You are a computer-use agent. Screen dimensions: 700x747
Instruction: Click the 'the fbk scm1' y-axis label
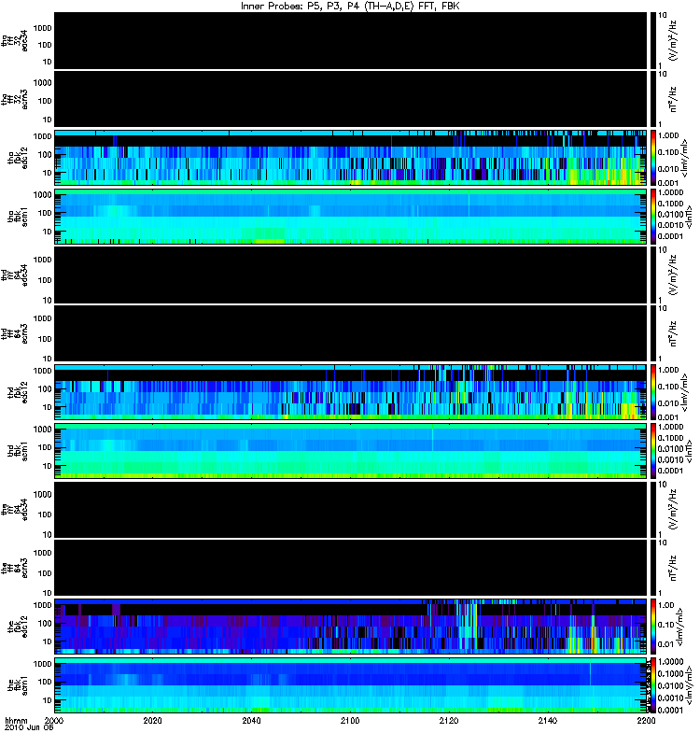tap(18, 685)
